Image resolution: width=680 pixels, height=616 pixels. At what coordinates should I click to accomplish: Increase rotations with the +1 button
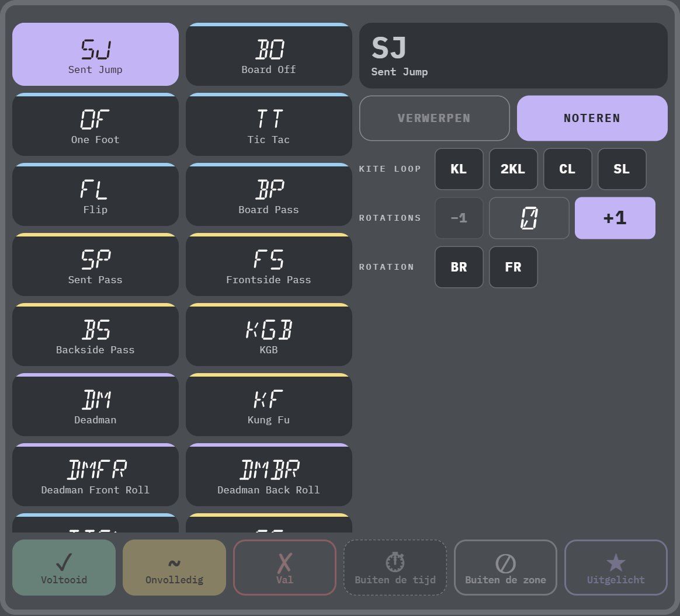tap(615, 218)
